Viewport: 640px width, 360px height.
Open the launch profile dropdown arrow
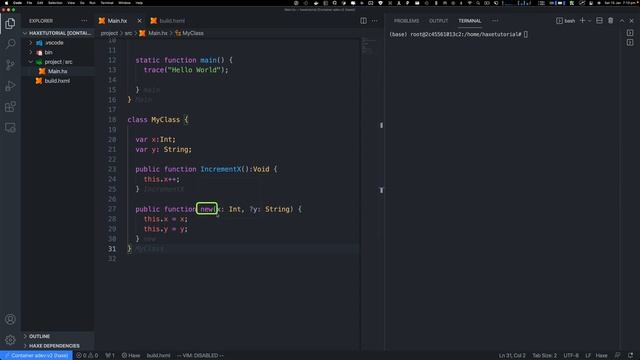pyautogui.click(x=589, y=21)
